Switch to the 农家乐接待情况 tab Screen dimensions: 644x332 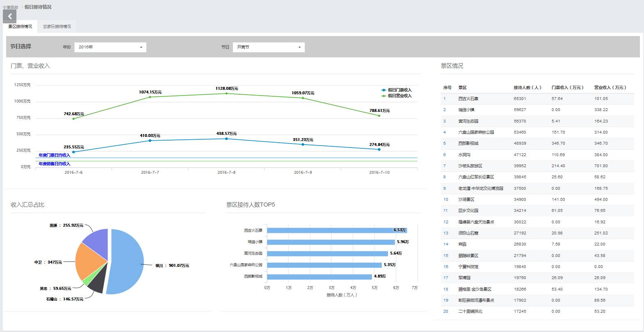(x=57, y=27)
